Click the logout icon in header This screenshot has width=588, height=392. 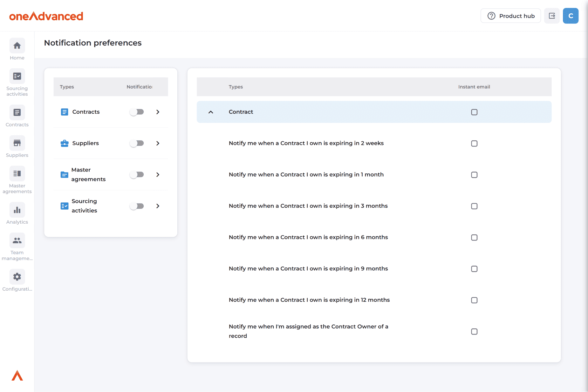point(552,16)
